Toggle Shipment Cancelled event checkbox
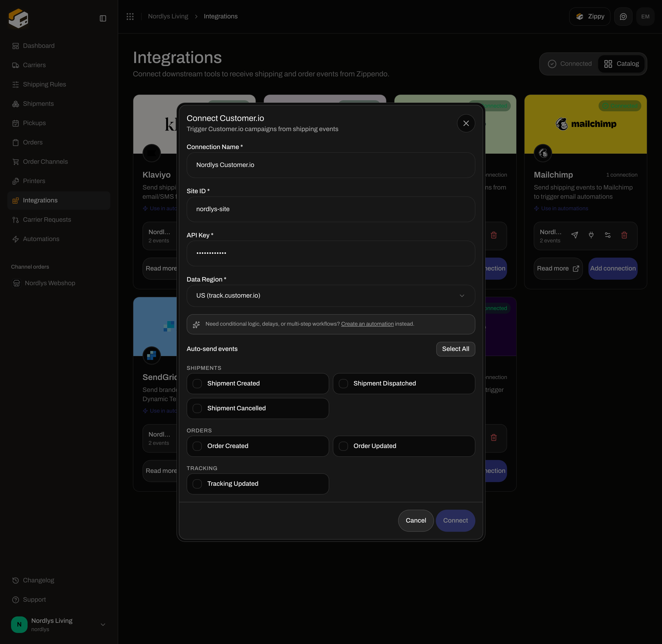 tap(197, 408)
